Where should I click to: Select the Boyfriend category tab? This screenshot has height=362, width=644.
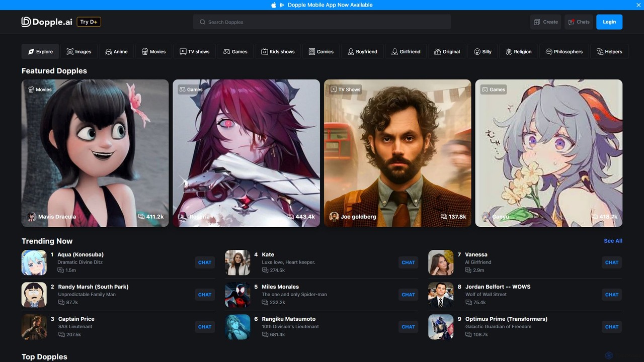(362, 51)
